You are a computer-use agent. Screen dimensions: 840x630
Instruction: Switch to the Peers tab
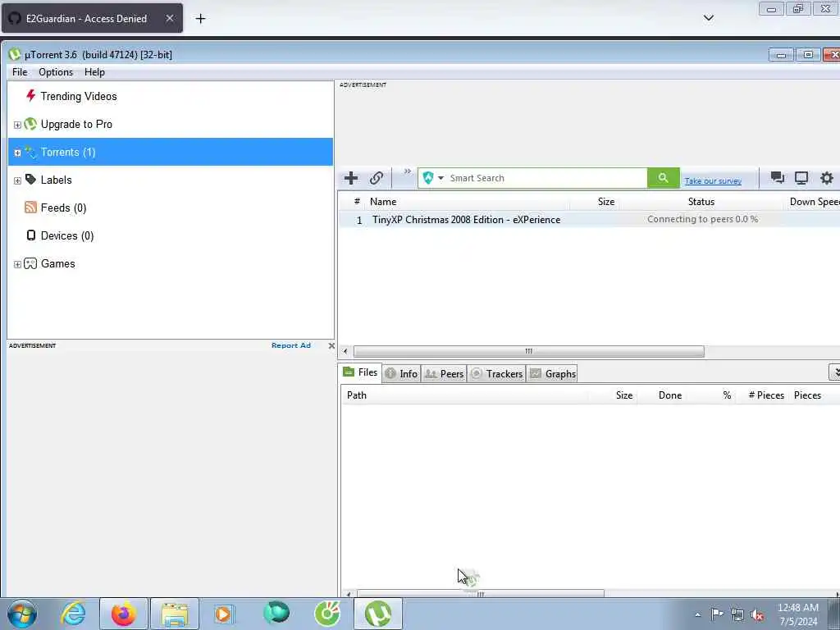444,373
